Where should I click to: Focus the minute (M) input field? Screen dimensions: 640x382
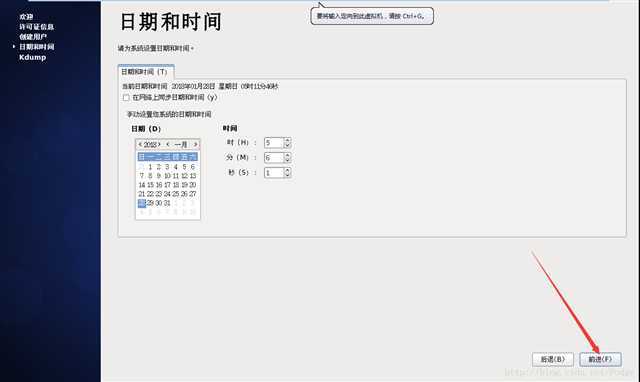(274, 158)
